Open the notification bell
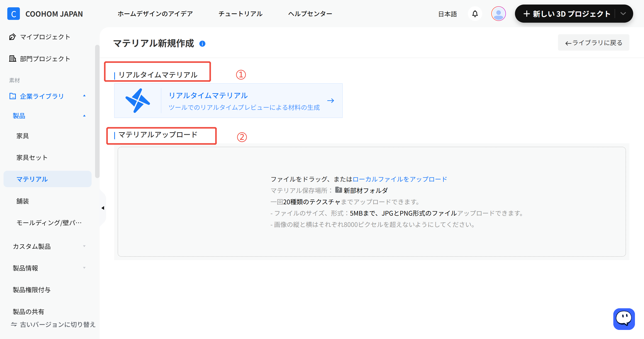Screen dimensions: 644x339 point(475,14)
